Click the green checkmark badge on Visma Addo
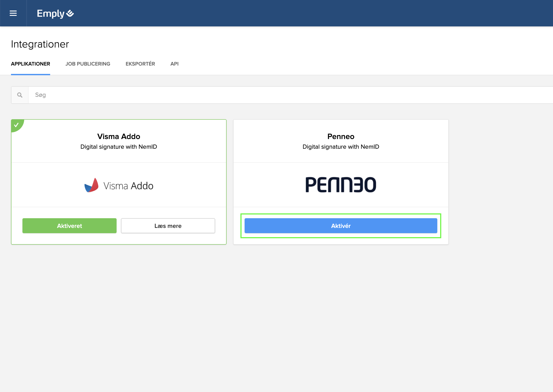 pos(16,125)
